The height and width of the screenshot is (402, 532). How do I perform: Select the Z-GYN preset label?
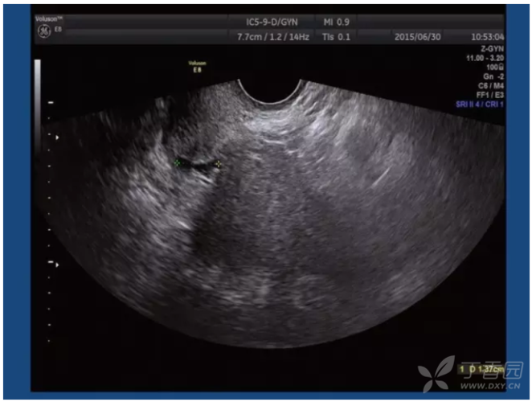coord(492,48)
